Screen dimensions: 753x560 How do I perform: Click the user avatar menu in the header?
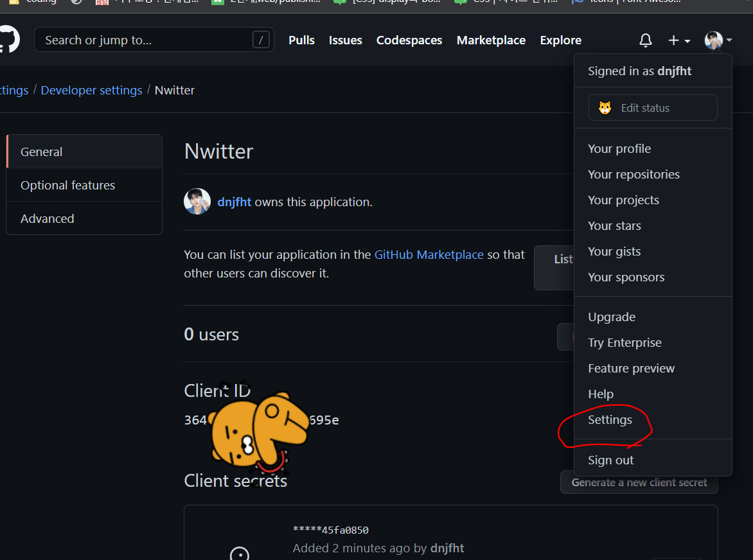coord(718,40)
